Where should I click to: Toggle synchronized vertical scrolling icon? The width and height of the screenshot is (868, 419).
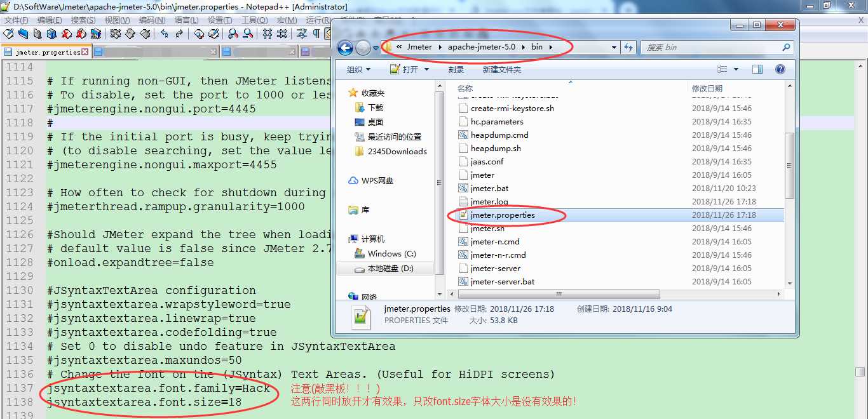click(268, 34)
